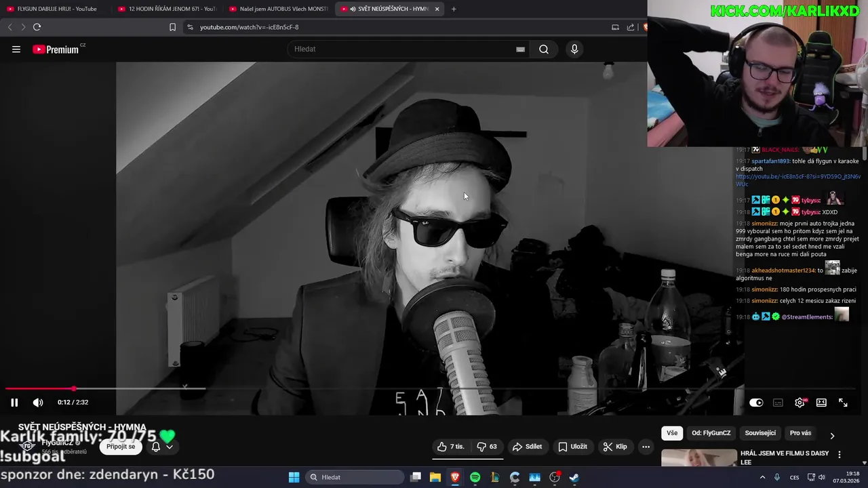Open Windows Start menu
This screenshot has height=488, width=868.
[294, 477]
